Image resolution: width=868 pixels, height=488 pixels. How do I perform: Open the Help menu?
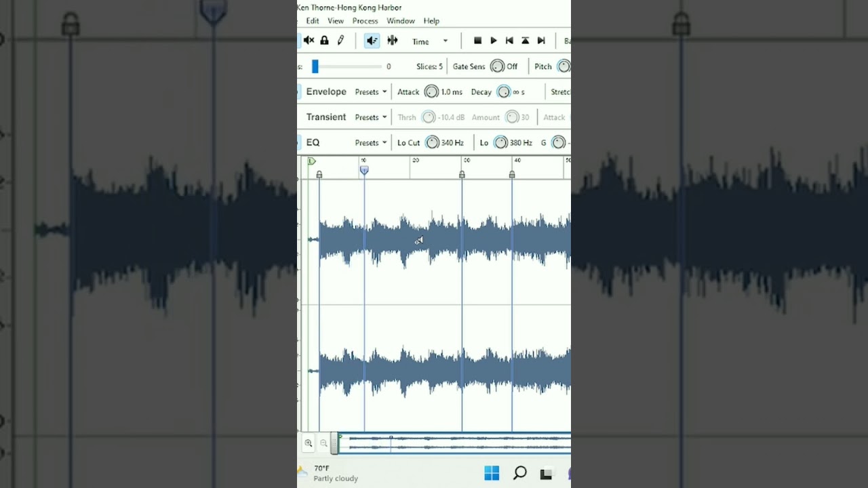[x=431, y=21]
